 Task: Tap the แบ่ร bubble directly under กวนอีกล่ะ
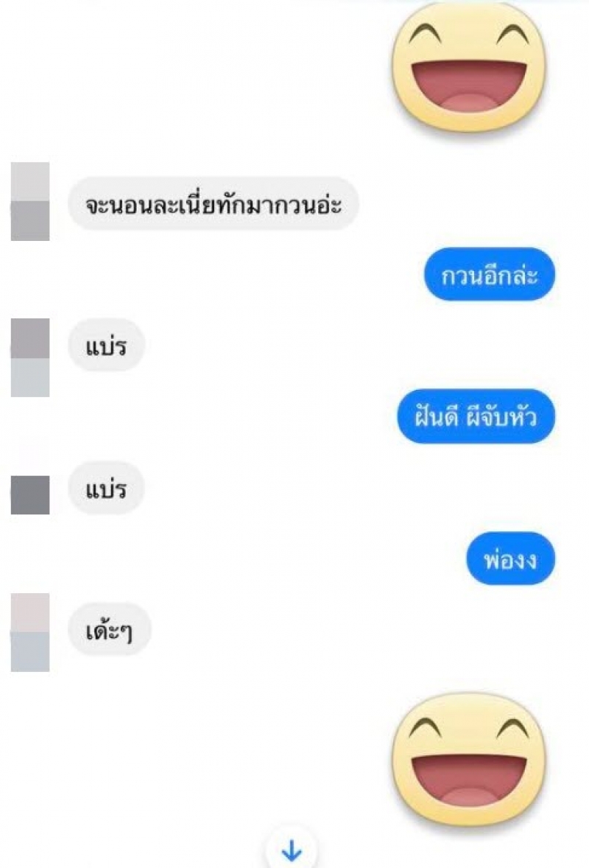pyautogui.click(x=106, y=345)
